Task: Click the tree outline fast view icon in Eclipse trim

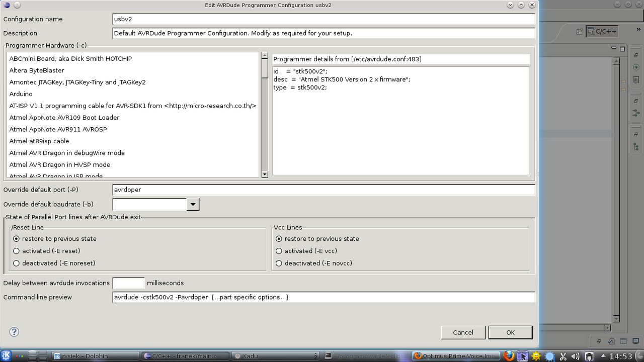Action: click(636, 146)
